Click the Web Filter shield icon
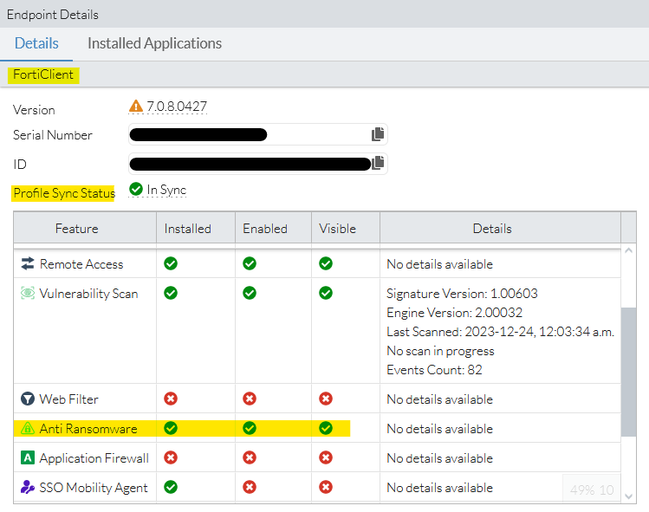The image size is (649, 512). [x=28, y=399]
